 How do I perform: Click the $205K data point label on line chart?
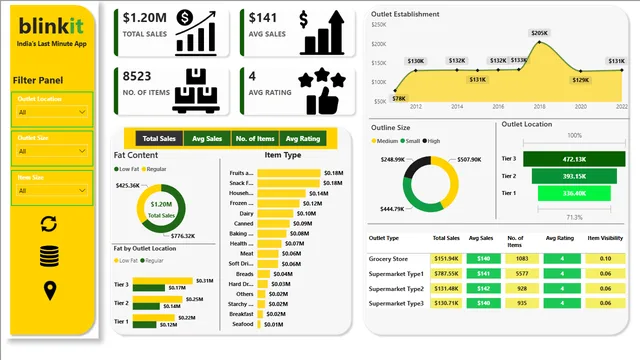539,33
